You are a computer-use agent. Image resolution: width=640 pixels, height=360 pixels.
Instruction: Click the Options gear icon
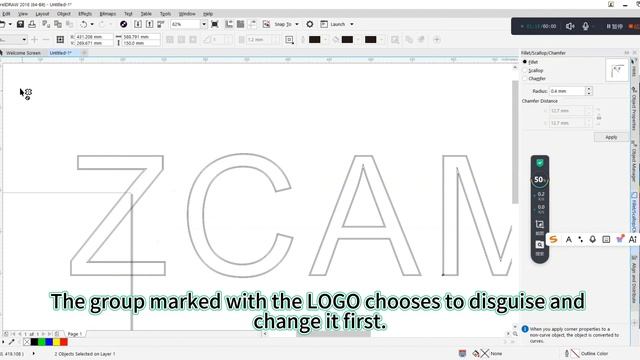tap(310, 24)
